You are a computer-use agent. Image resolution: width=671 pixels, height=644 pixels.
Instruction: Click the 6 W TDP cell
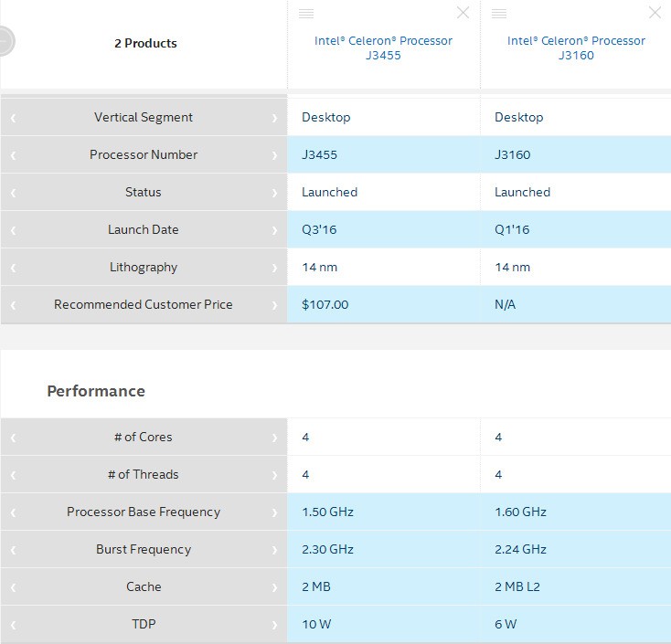tap(576, 624)
